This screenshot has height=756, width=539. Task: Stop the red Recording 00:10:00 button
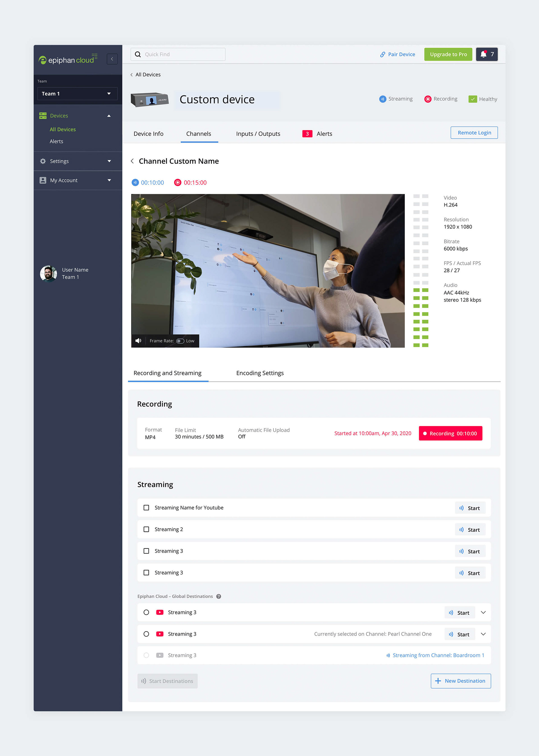tap(450, 433)
